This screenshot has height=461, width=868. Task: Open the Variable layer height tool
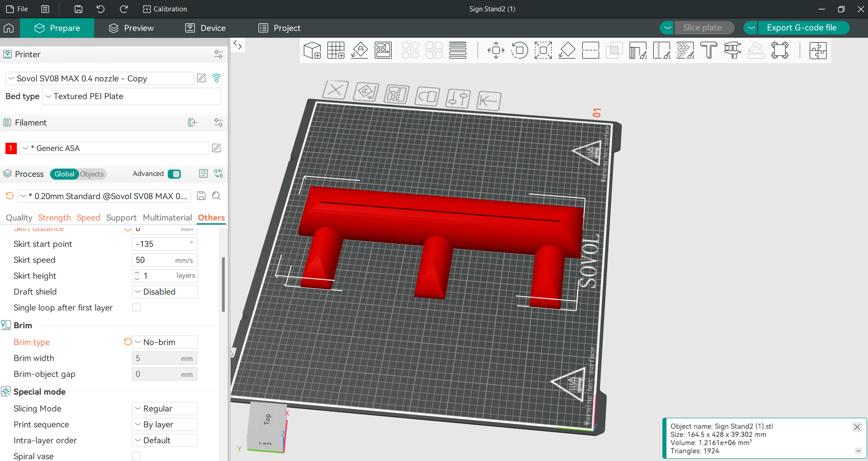tap(458, 50)
